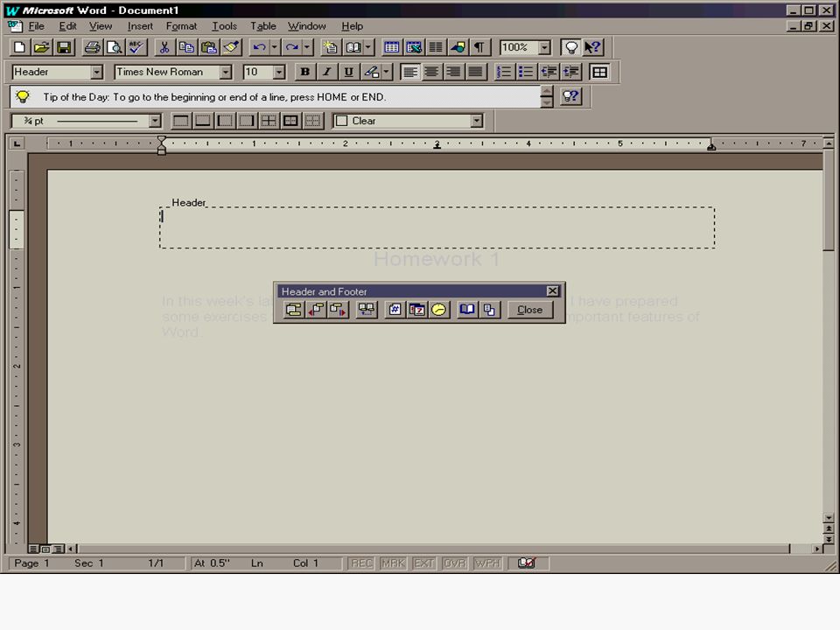Open the Style dropdown showing Header
840x630 pixels.
coord(96,72)
